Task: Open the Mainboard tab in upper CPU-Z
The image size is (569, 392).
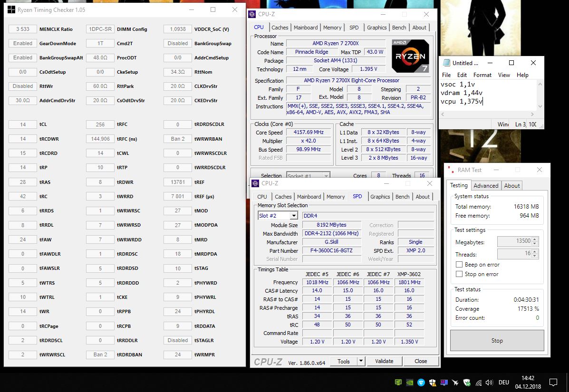Action: (x=306, y=28)
